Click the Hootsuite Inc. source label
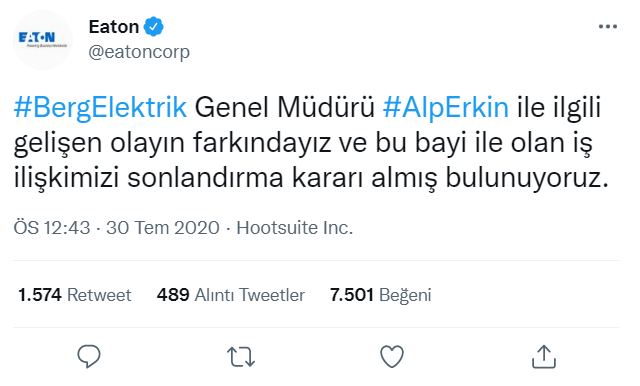Viewport: 640px width, 386px height. 295,227
